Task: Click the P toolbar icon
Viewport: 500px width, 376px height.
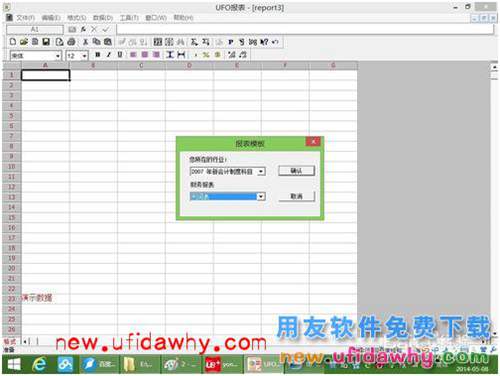Action: click(x=231, y=42)
